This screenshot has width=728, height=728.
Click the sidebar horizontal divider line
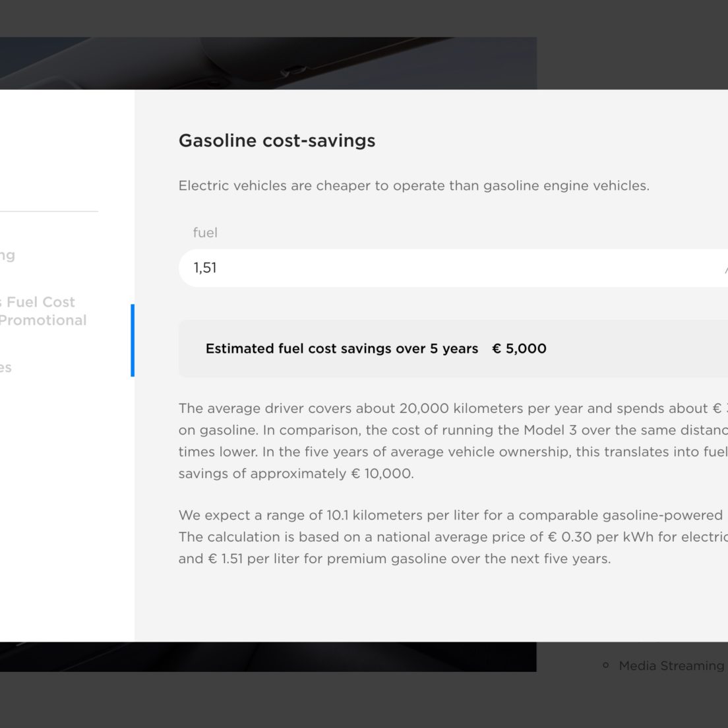point(49,211)
